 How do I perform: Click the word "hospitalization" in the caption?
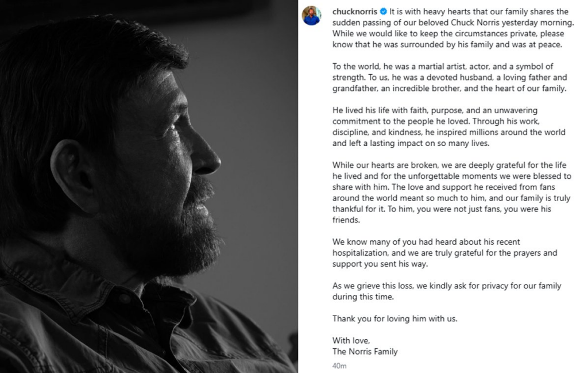pos(359,253)
